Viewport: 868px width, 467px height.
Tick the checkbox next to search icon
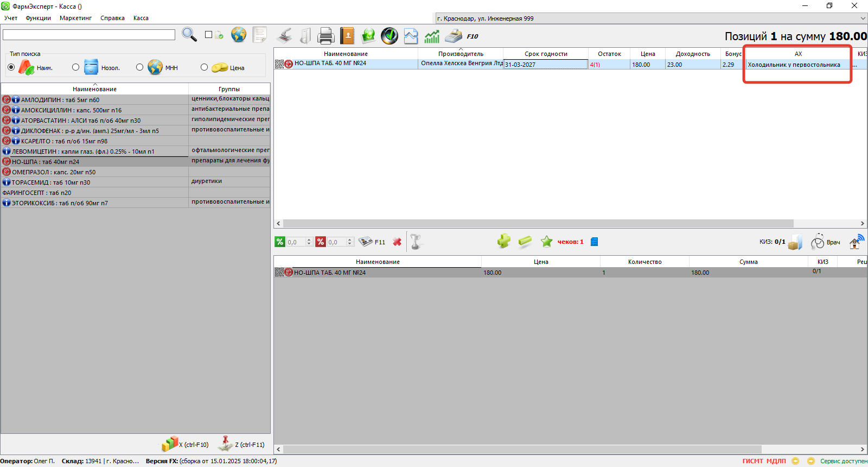pyautogui.click(x=208, y=35)
